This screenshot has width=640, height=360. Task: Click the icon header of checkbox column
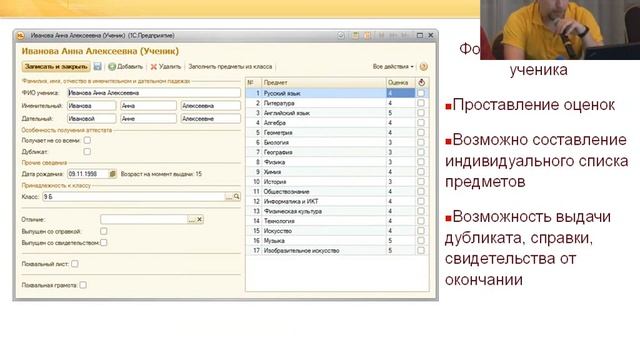click(422, 82)
